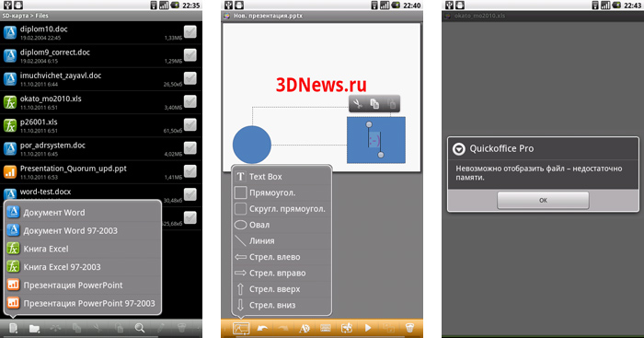Screen dimensions: 644x338
Task: Check the box on the partly hidden last file row
Action: [x=190, y=217]
